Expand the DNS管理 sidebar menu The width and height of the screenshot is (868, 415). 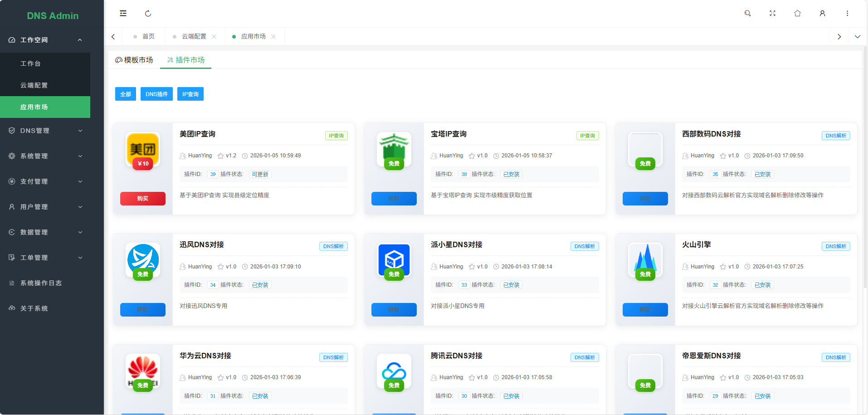45,131
